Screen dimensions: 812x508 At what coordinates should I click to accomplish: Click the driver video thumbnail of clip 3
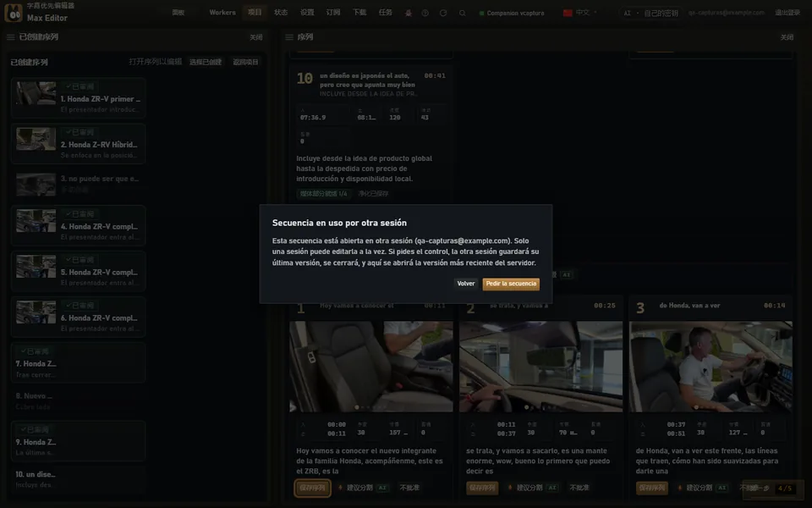click(x=710, y=367)
